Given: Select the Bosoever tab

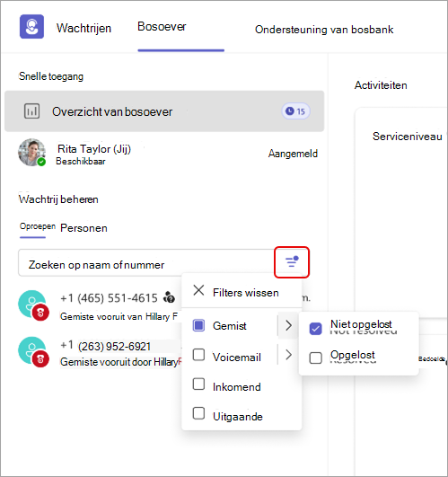Looking at the screenshot, I should coord(162,26).
